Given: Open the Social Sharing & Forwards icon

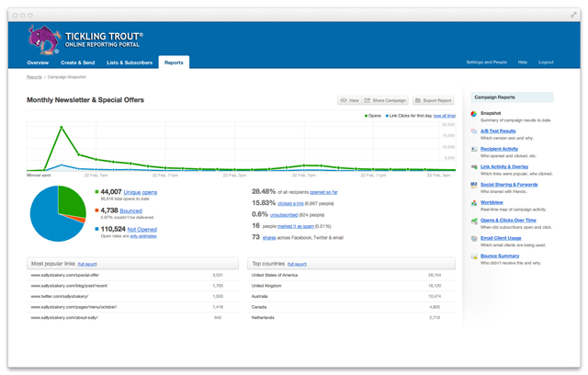Looking at the screenshot, I should pyautogui.click(x=474, y=185).
